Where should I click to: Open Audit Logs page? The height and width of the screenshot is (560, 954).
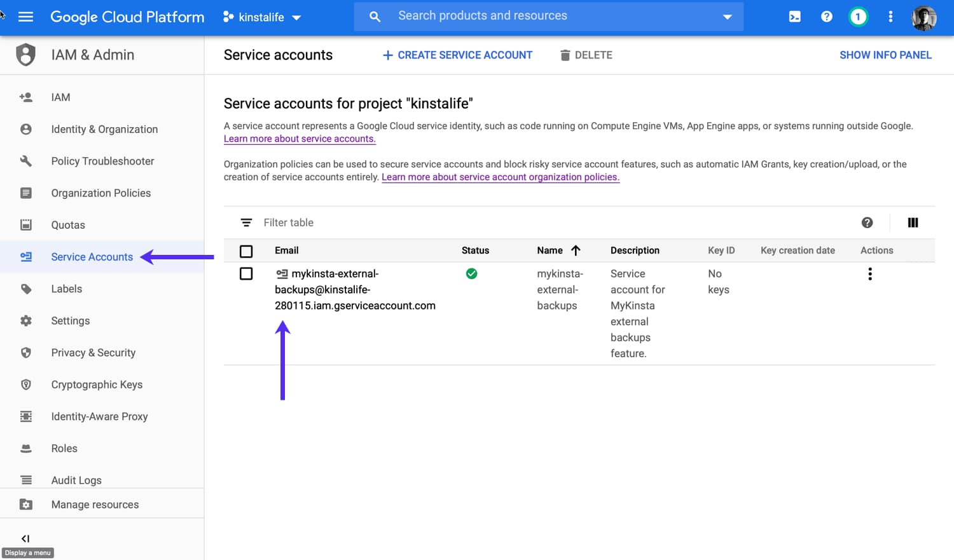[76, 480]
